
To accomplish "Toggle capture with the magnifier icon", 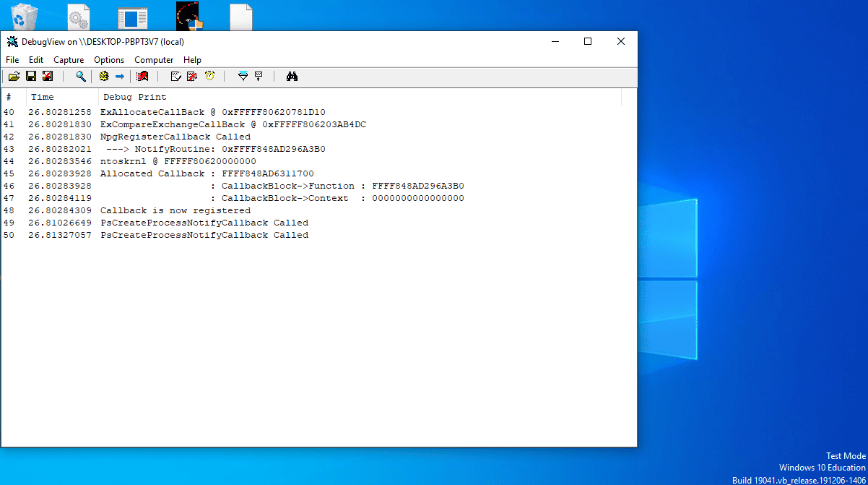I will (81, 77).
